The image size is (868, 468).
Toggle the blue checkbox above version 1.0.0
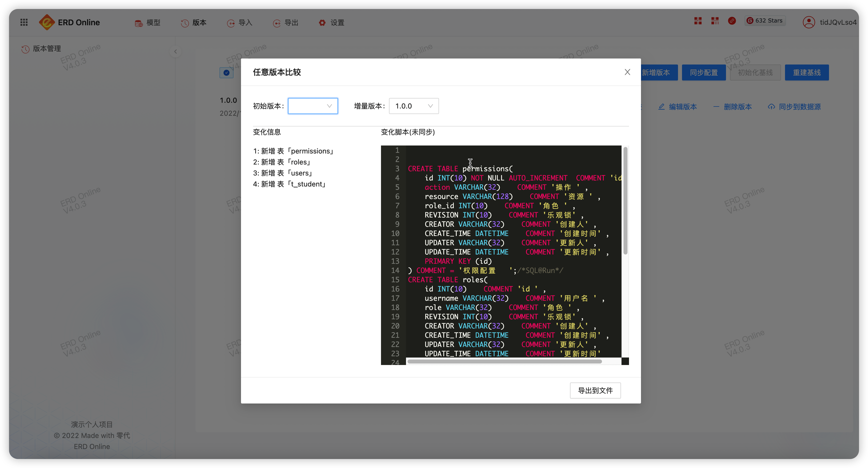coord(226,72)
